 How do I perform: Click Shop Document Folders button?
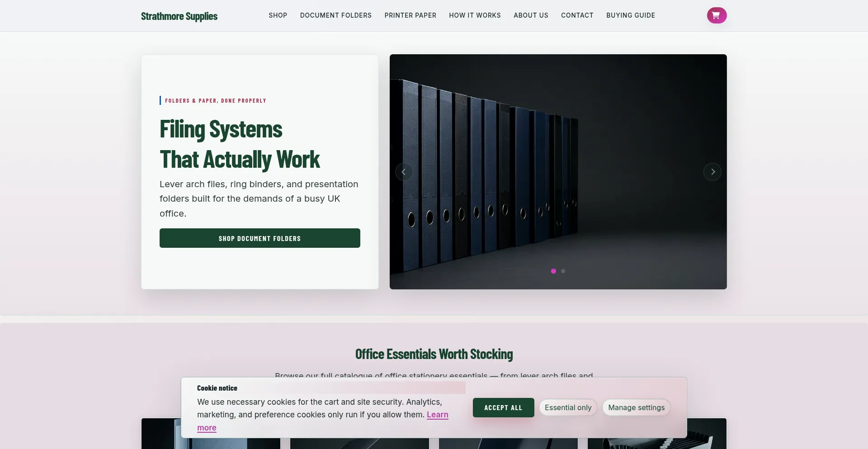click(260, 238)
